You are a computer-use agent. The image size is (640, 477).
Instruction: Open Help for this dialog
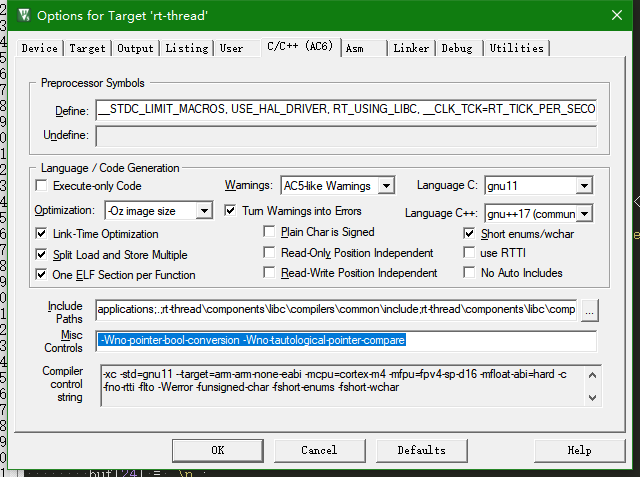(580, 450)
